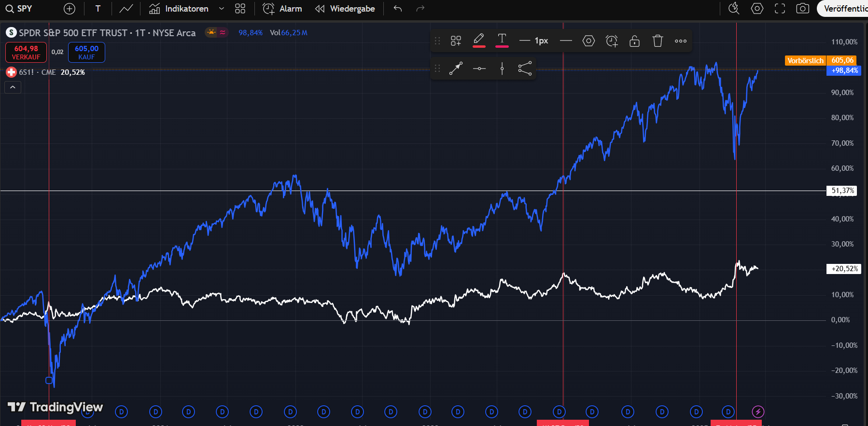Click the +98,84% blue price label
Viewport: 868px width, 426px height.
[844, 70]
